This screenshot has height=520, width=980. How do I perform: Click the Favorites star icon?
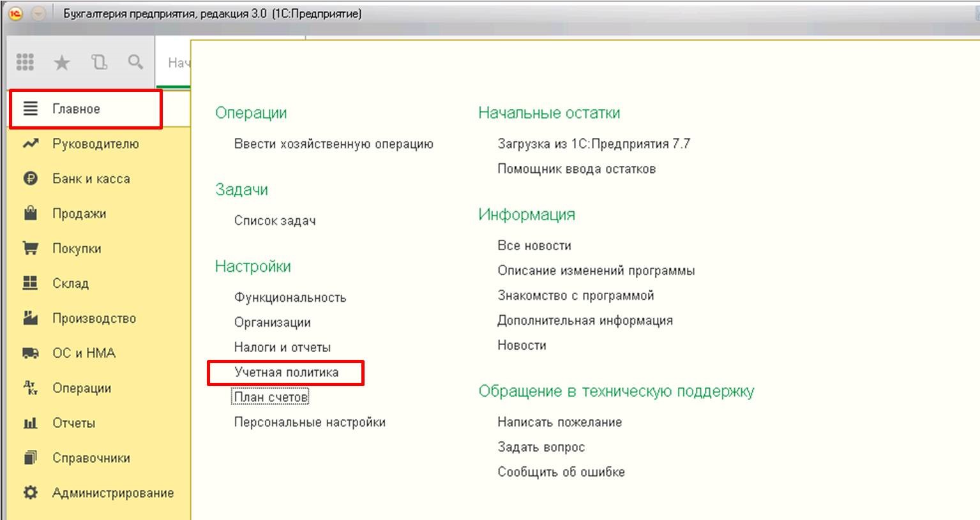tap(62, 63)
